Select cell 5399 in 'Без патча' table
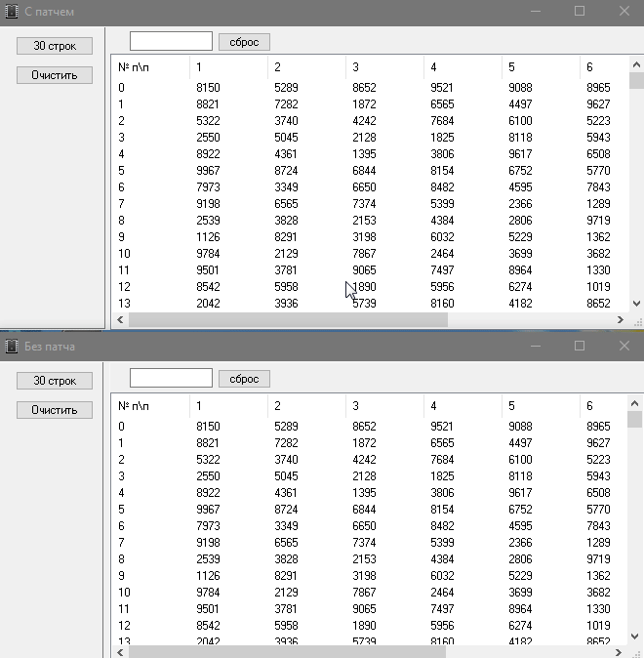Screen dimensions: 644x658 coord(442,542)
